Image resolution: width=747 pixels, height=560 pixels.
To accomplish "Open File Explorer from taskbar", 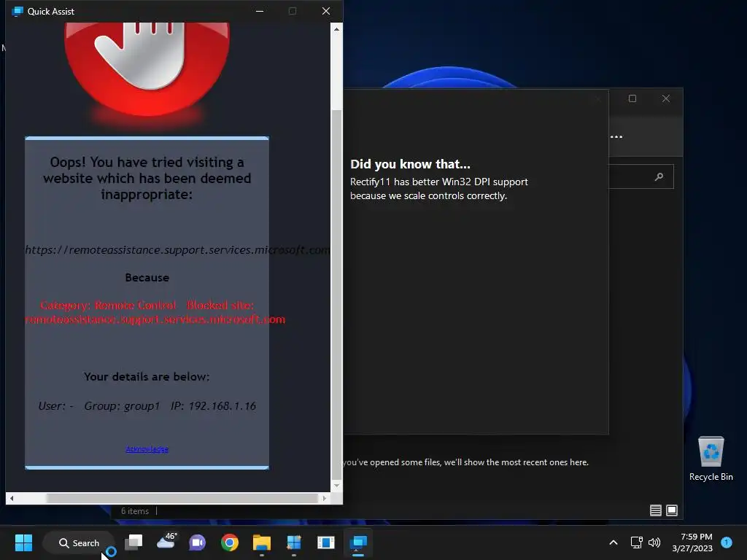I will click(x=262, y=542).
